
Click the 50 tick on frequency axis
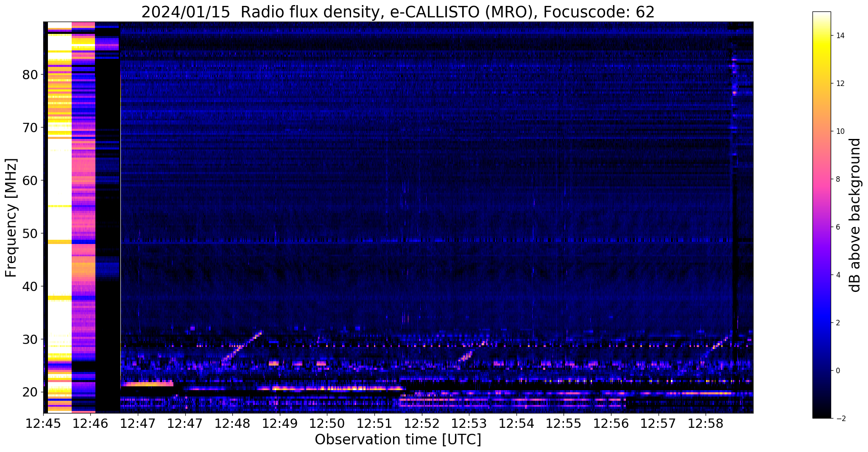(30, 234)
